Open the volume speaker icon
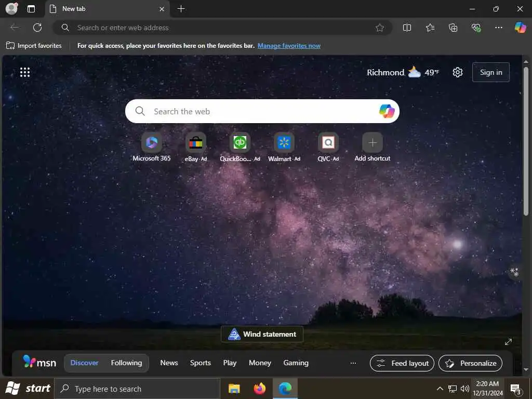The width and height of the screenshot is (532, 399). [x=465, y=389]
